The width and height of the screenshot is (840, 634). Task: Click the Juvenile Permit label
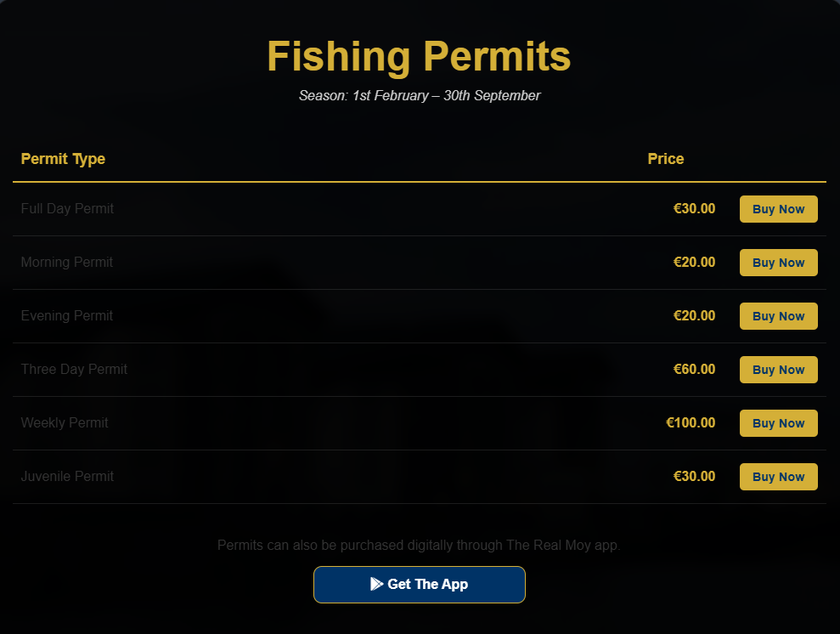67,477
